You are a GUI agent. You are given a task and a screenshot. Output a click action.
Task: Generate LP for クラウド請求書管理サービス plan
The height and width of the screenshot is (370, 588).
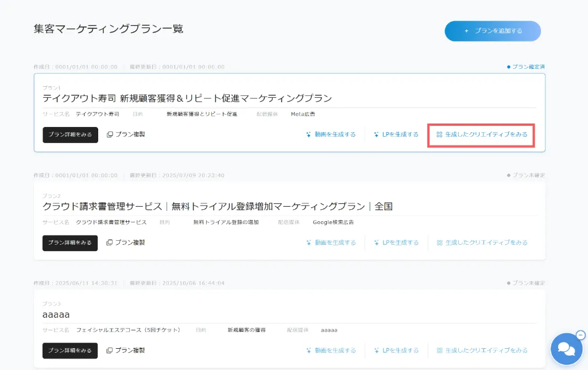click(396, 242)
